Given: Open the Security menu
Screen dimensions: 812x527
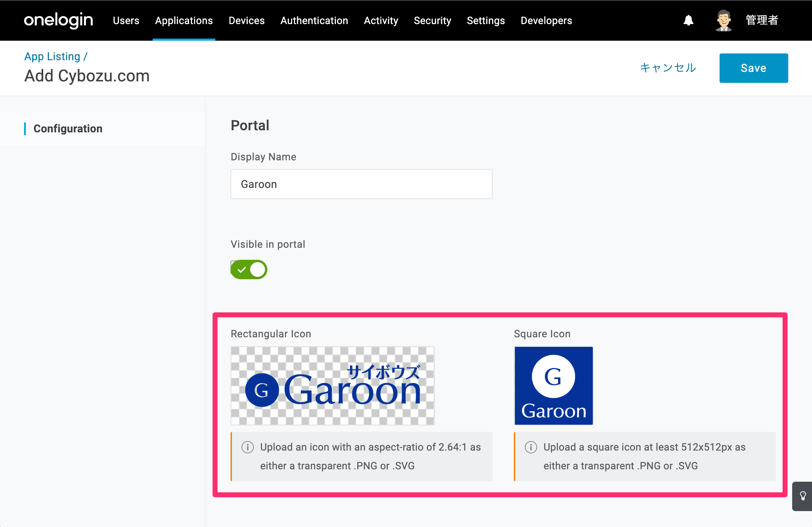Looking at the screenshot, I should coord(432,21).
